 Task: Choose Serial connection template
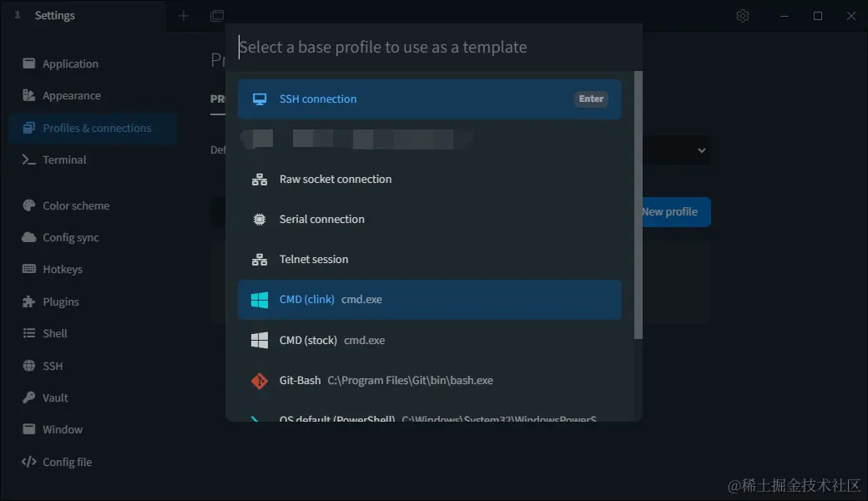430,220
